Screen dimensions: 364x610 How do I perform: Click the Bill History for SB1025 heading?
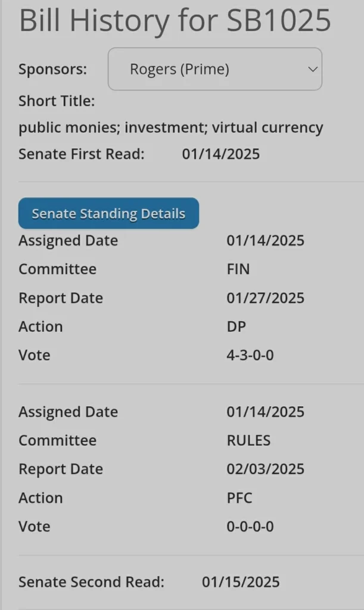[x=175, y=21]
